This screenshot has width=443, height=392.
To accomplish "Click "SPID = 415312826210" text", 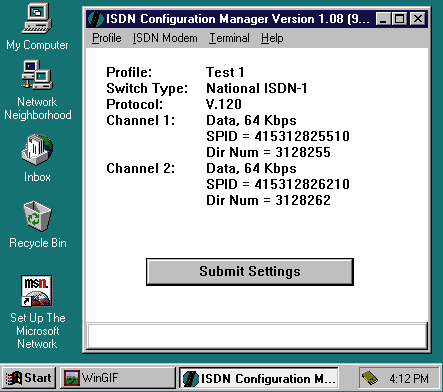I will pos(278,184).
